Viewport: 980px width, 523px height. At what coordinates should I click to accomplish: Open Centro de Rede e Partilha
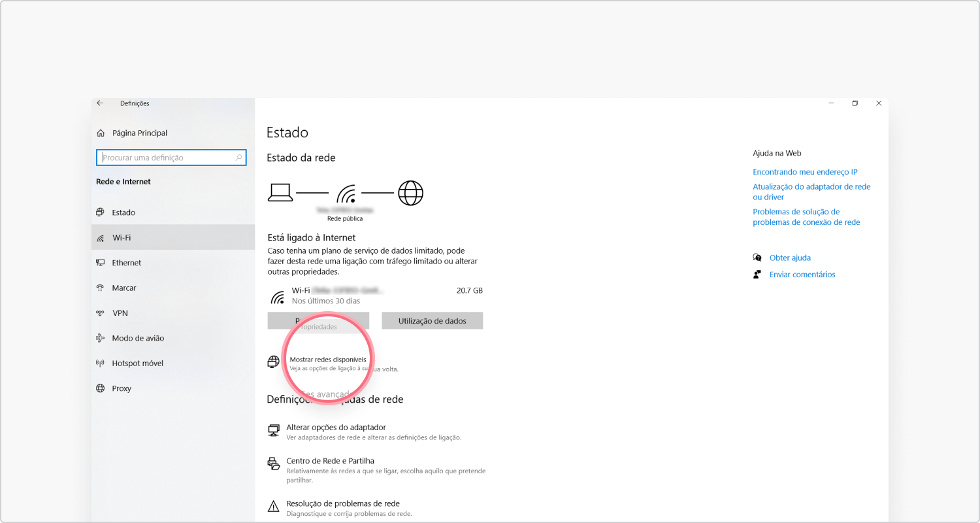(330, 461)
